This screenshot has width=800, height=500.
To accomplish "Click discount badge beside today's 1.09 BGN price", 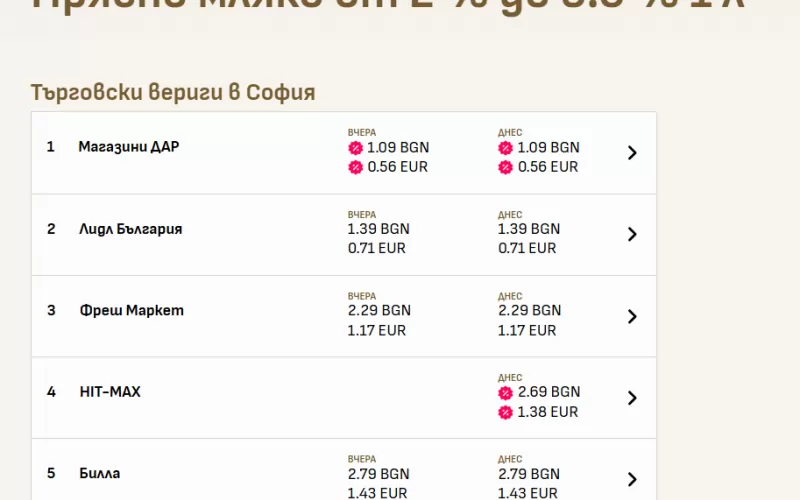I will 505,148.
